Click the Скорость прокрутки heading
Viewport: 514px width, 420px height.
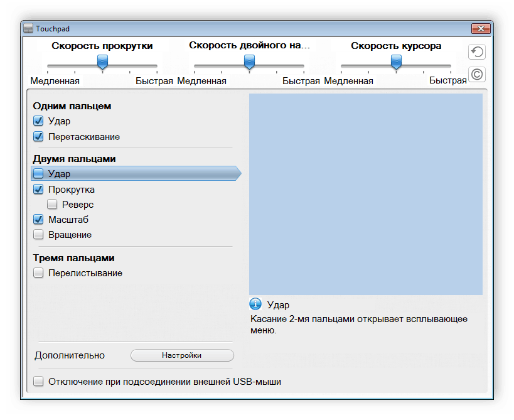click(102, 46)
